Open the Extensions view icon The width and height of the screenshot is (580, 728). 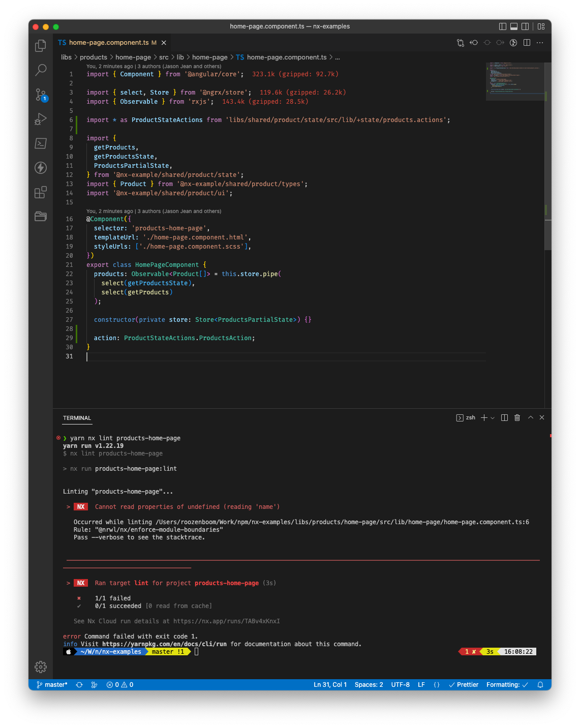[40, 192]
